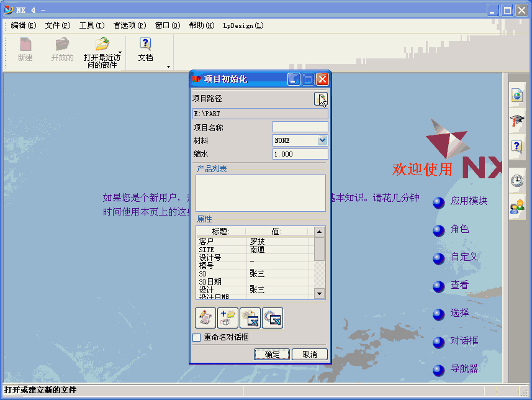Click attributes list scroll down arrow
Viewport: 532px width, 400px height.
(319, 293)
